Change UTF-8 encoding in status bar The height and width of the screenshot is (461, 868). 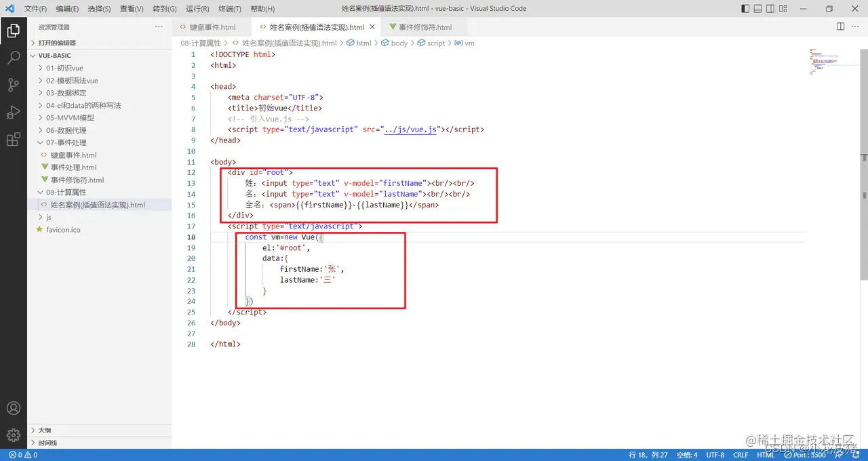pyautogui.click(x=715, y=455)
